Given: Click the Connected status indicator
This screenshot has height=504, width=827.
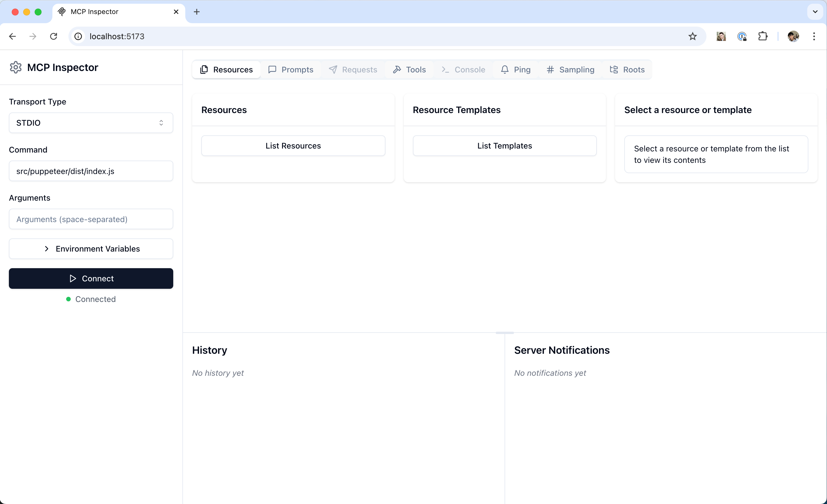Looking at the screenshot, I should click(x=91, y=299).
